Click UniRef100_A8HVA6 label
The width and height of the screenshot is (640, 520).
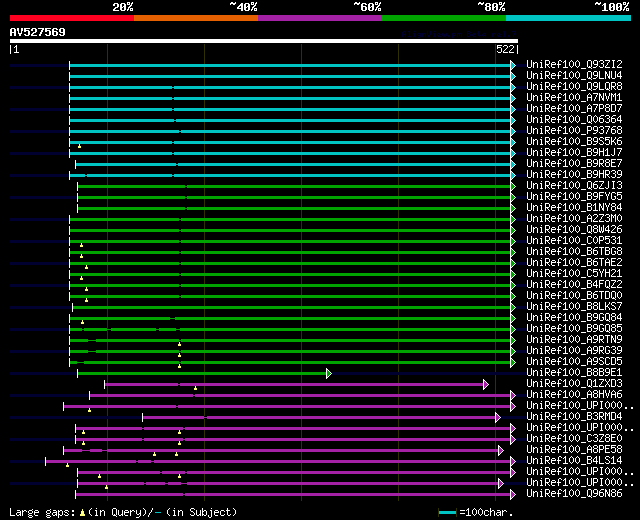pos(574,395)
